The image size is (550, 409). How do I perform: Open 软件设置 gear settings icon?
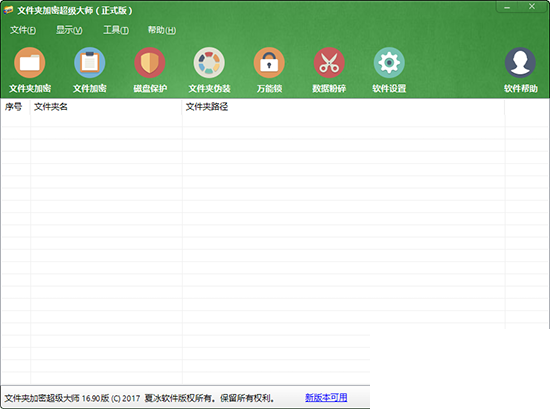(389, 63)
